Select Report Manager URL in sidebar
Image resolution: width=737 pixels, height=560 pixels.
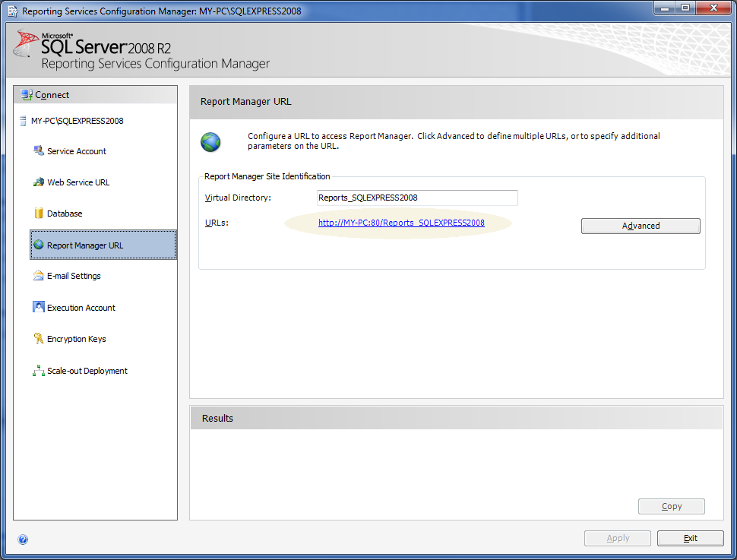[103, 245]
